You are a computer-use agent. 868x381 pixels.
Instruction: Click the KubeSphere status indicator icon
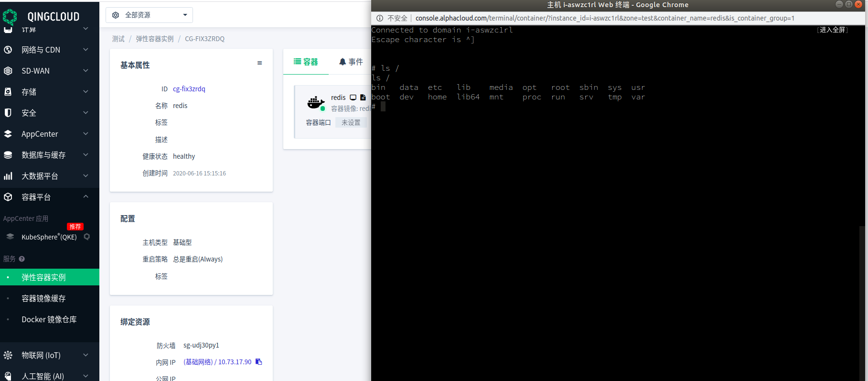(x=87, y=237)
